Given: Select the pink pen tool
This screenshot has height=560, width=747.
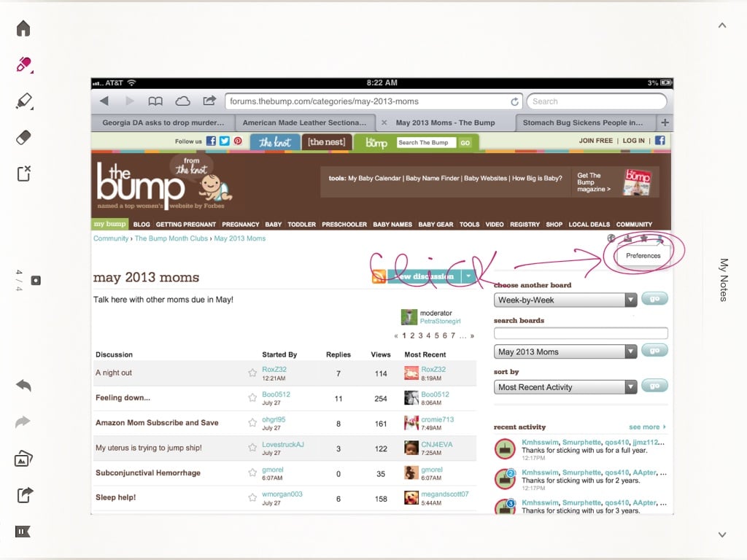Looking at the screenshot, I should [24, 64].
